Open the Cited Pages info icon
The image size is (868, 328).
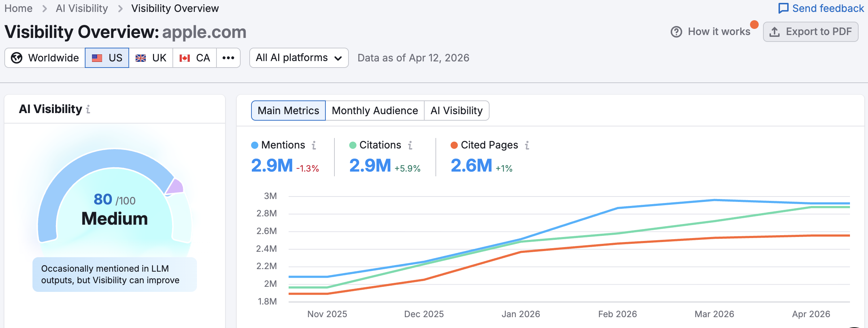tap(527, 145)
